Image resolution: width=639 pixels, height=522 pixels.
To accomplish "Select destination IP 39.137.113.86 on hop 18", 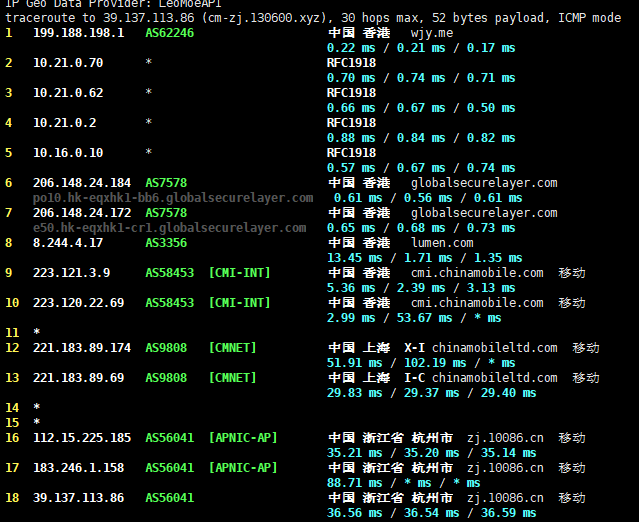I will (x=79, y=498).
